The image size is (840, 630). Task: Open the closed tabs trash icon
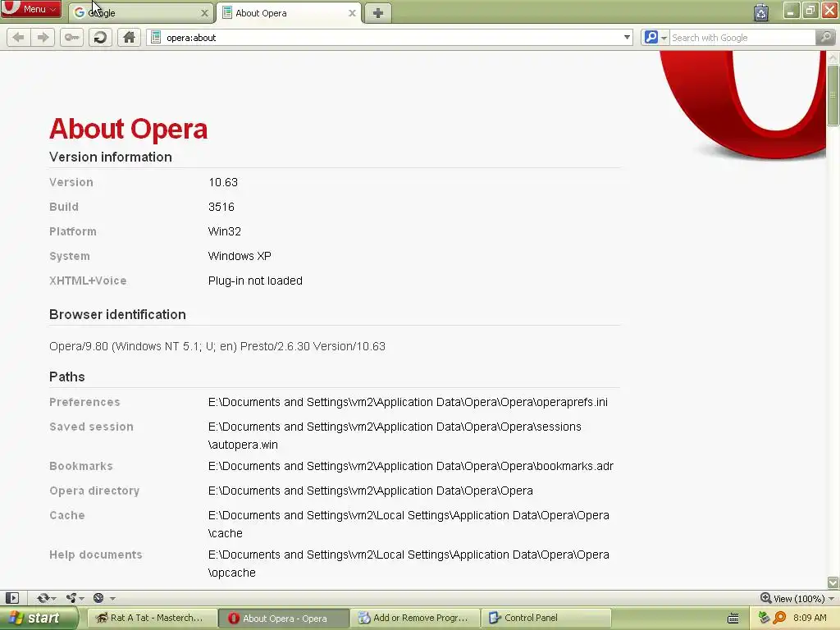(x=760, y=11)
